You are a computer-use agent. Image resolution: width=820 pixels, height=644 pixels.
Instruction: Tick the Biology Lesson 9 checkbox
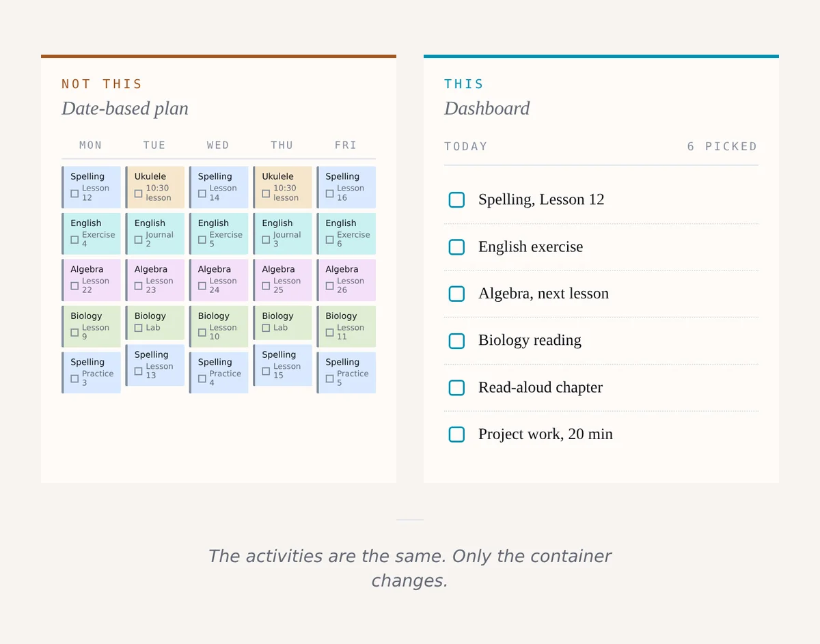(x=74, y=333)
